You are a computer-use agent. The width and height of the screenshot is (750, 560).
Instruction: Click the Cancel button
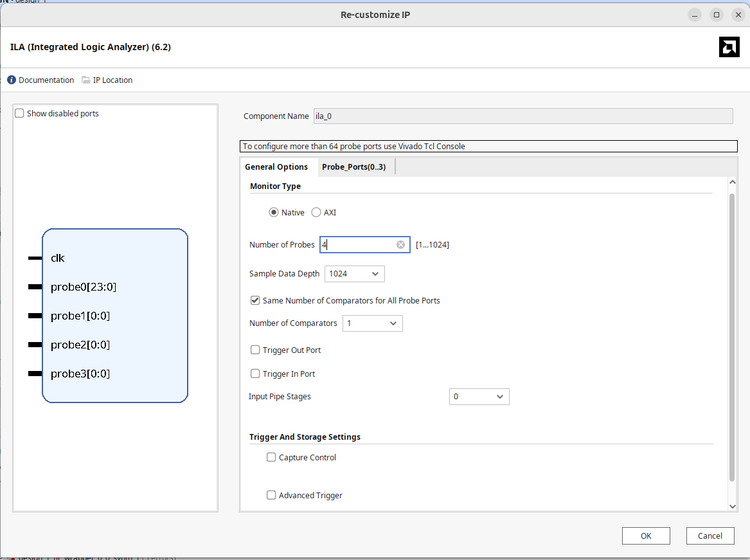[710, 536]
